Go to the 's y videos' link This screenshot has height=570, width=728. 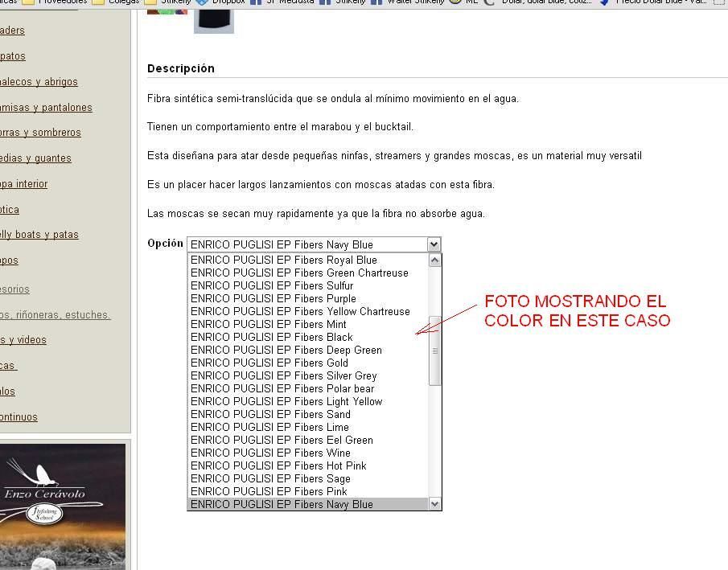[23, 340]
